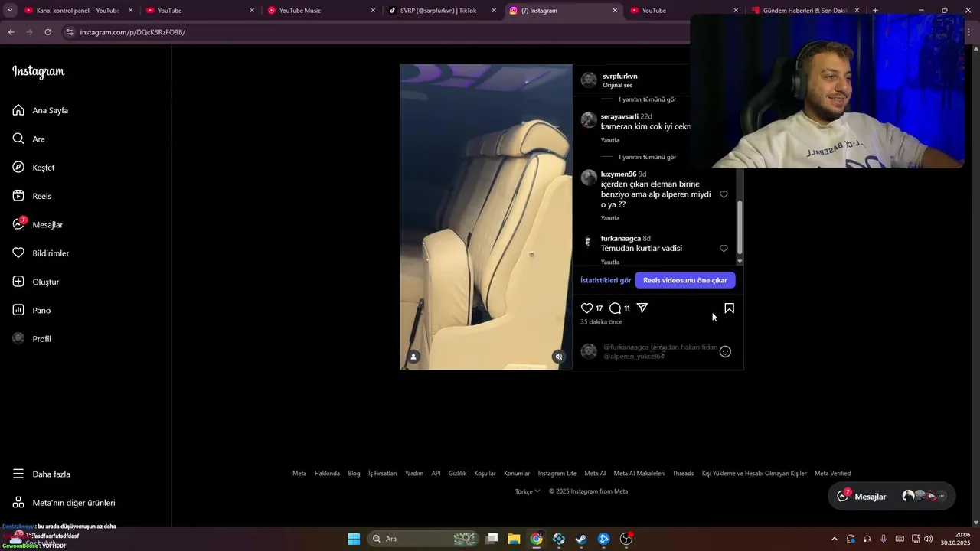Open Bildirimler heart icon in sidebar
Viewport: 980px width, 551px height.
18,253
